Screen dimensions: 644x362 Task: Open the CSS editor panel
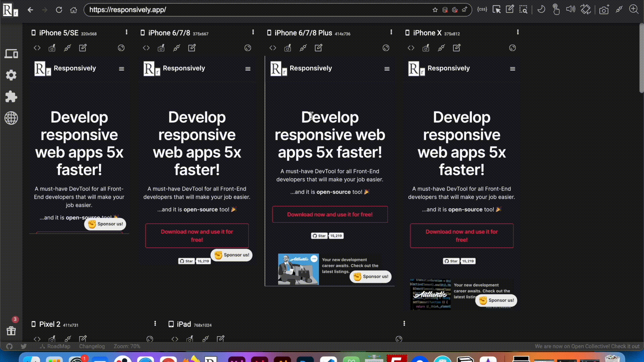coord(482,9)
